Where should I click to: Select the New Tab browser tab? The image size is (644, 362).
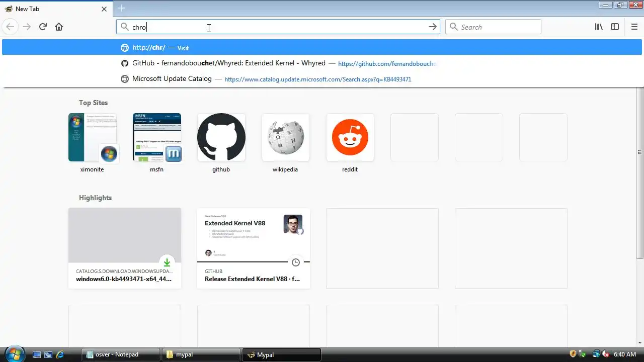pyautogui.click(x=55, y=9)
